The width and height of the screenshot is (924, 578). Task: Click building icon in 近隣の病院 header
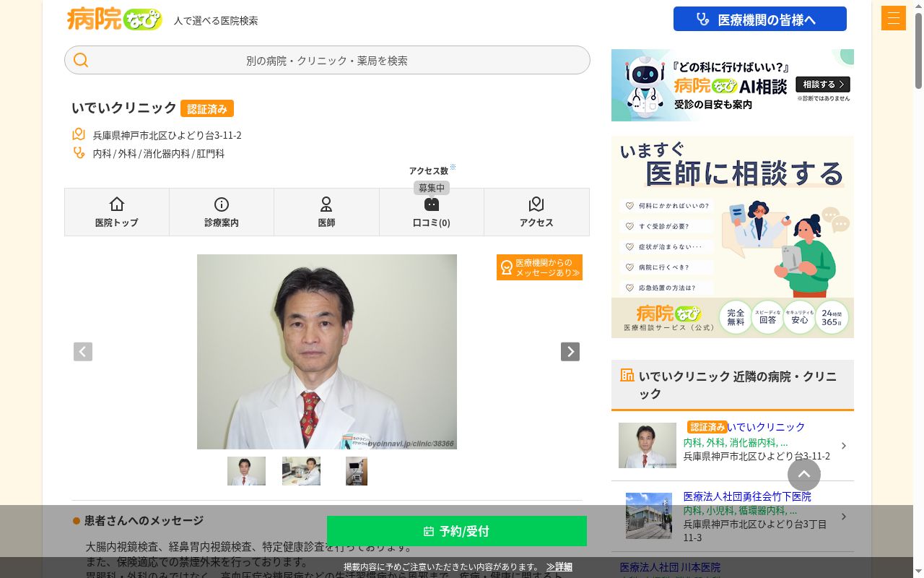[x=627, y=375]
